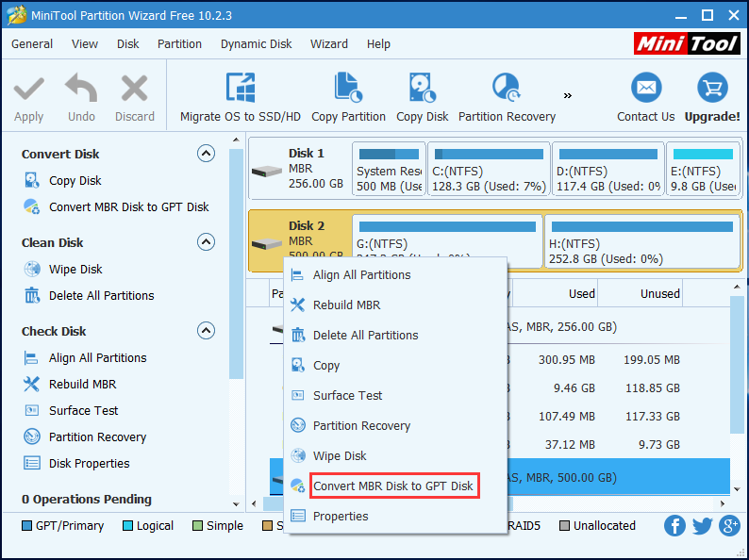Open Partition Recovery in the sidebar

(97, 436)
